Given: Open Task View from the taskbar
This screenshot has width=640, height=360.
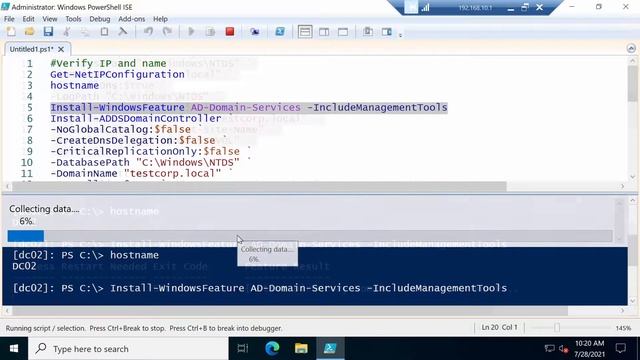Looking at the screenshot, I should point(243,349).
